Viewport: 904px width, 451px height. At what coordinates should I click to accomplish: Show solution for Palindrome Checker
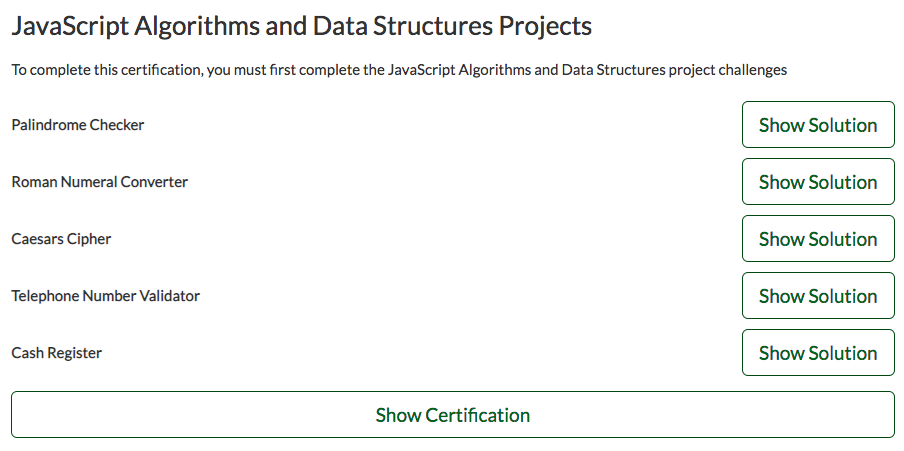pyautogui.click(x=818, y=125)
